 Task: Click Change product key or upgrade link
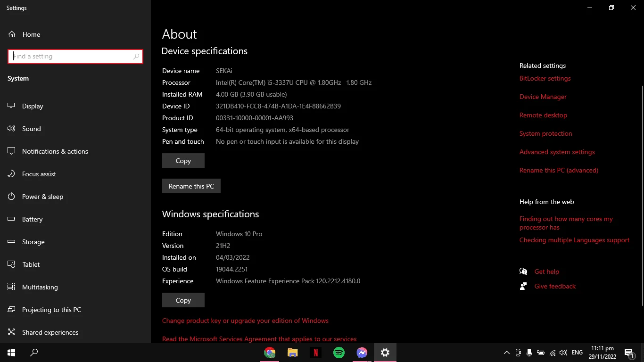click(x=245, y=321)
